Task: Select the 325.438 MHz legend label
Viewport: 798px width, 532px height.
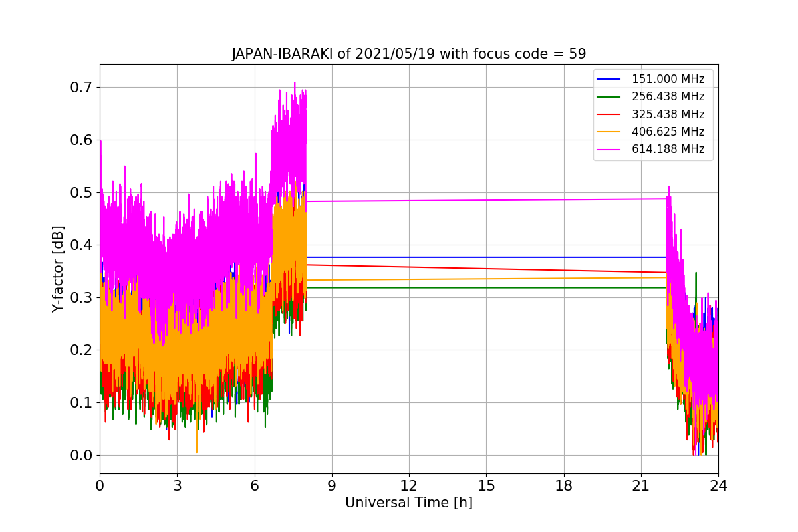Action: click(668, 114)
